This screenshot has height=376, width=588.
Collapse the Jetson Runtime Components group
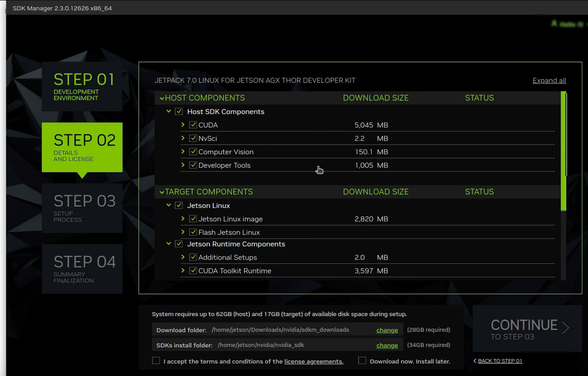coord(169,244)
